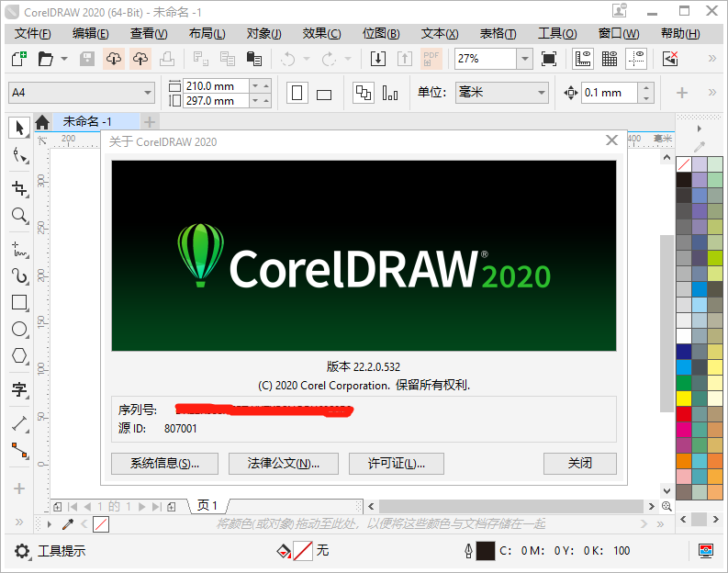Click the 系统信息(S)... button
Viewport: 728px width, 573px height.
click(x=165, y=464)
